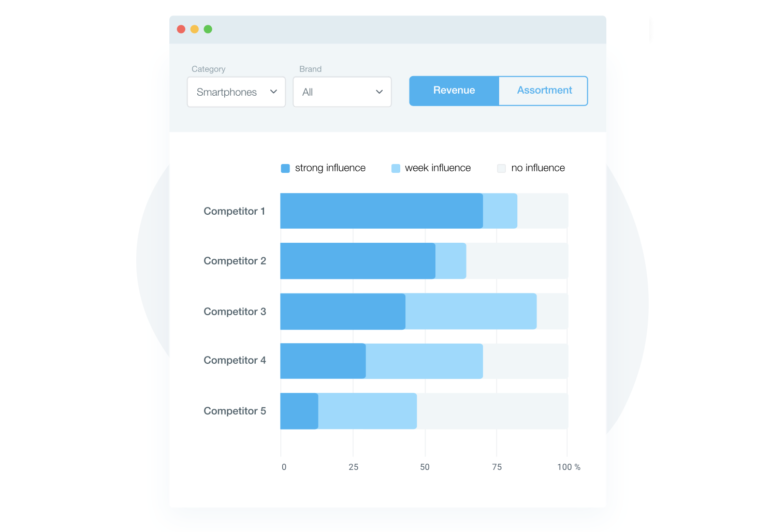757x532 pixels.
Task: Toggle the week influence legend swatch
Action: tap(396, 168)
